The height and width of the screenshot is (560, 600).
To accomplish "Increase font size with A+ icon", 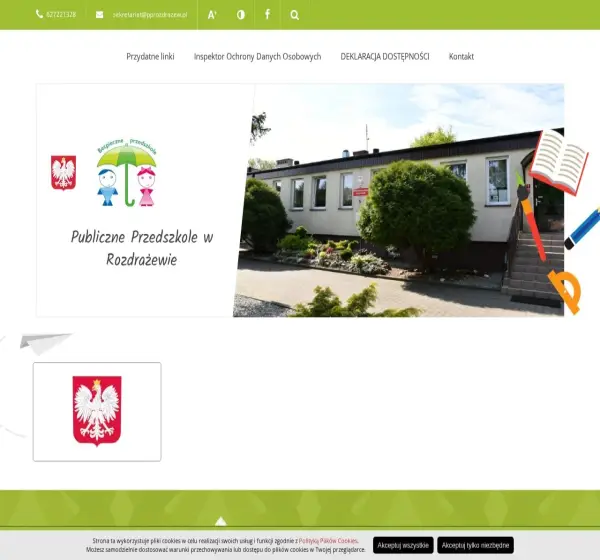I will (x=212, y=15).
